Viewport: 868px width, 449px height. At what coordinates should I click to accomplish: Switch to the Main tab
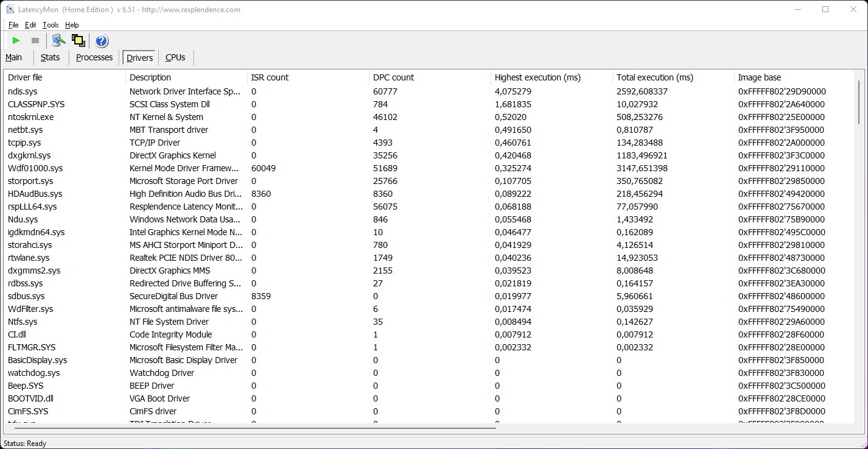(14, 57)
